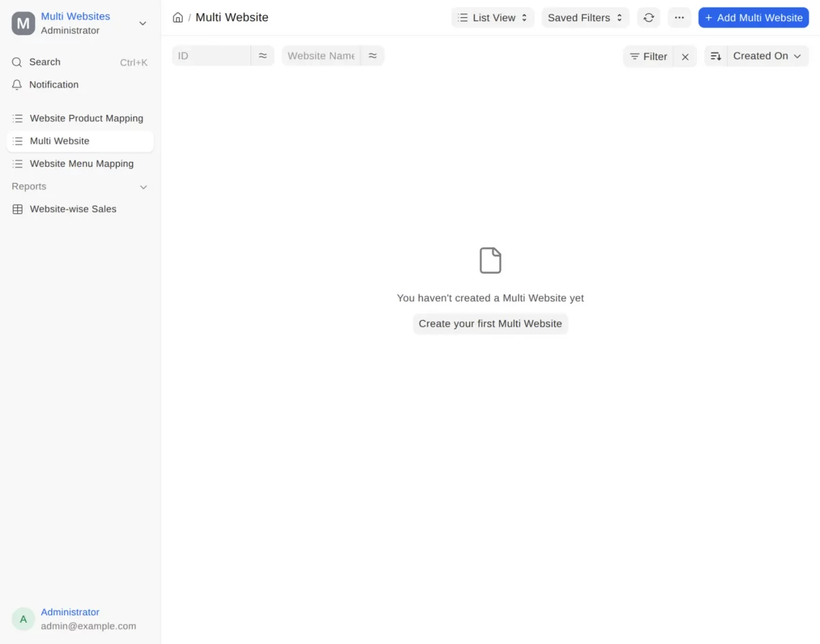Click the empty document icon

click(x=491, y=260)
